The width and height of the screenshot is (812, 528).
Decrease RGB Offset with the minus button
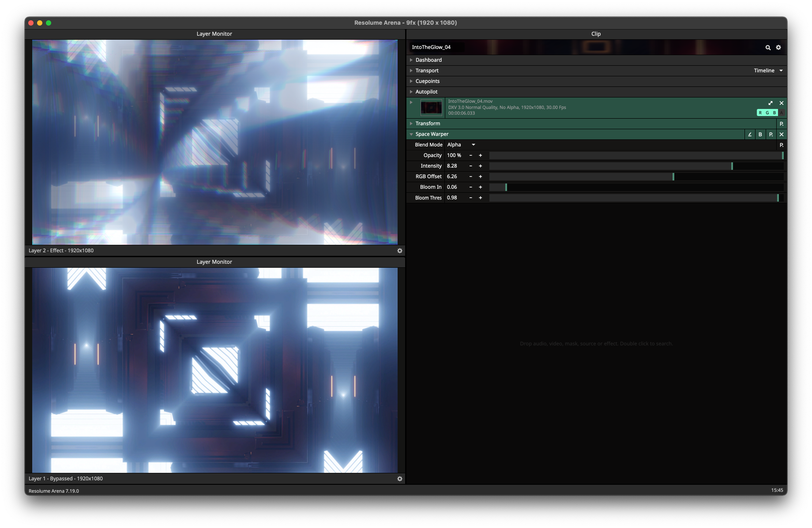click(471, 176)
